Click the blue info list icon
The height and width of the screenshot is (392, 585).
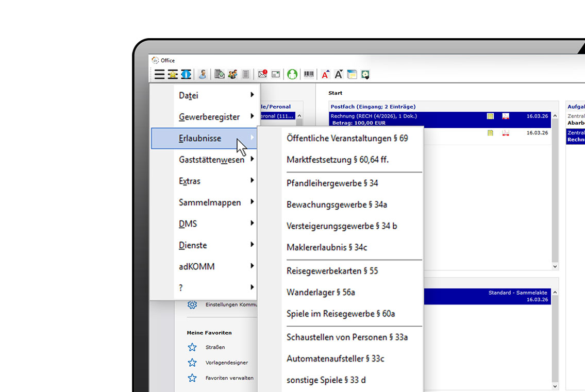pos(186,74)
